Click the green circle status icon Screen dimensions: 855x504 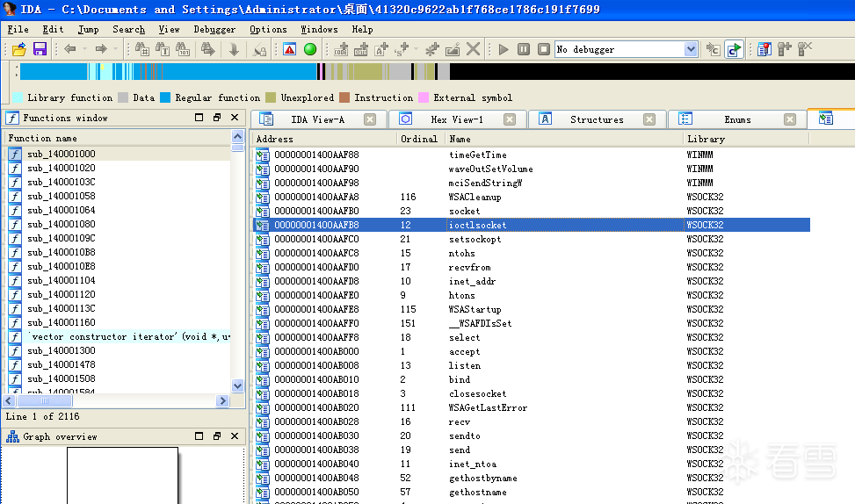tap(310, 49)
